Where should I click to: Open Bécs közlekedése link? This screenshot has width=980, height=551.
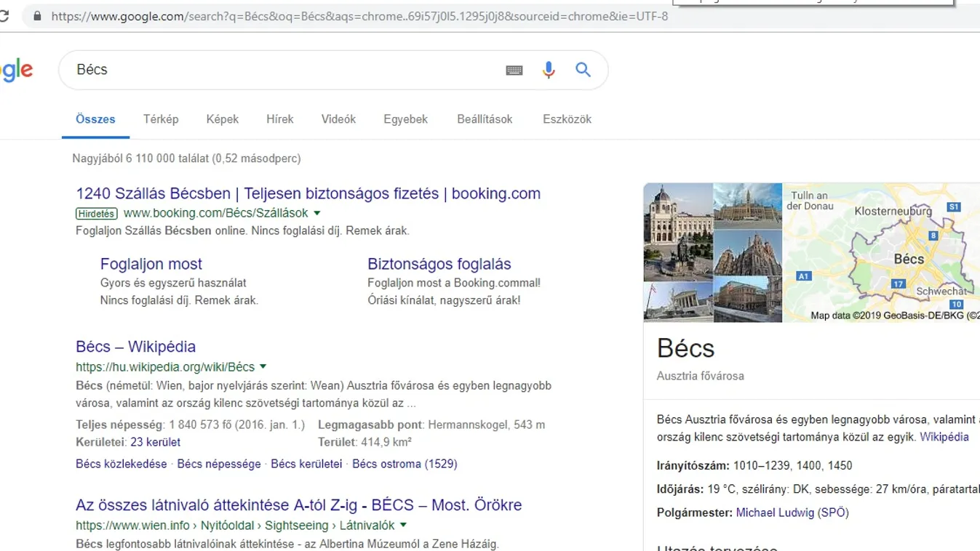[121, 464]
